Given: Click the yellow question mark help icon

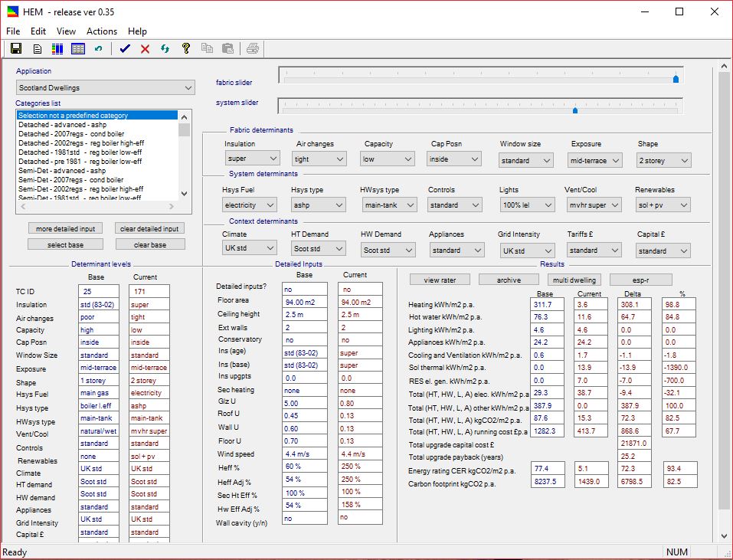Looking at the screenshot, I should [185, 49].
